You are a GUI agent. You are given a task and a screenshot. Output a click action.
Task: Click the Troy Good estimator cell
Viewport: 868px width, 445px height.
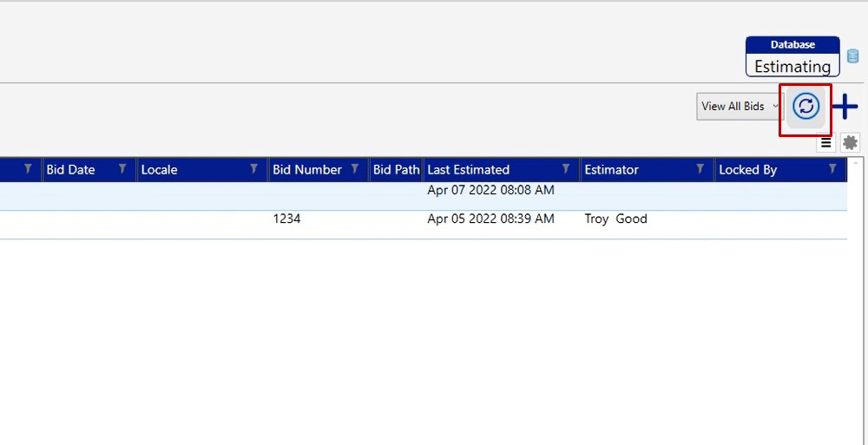(615, 219)
